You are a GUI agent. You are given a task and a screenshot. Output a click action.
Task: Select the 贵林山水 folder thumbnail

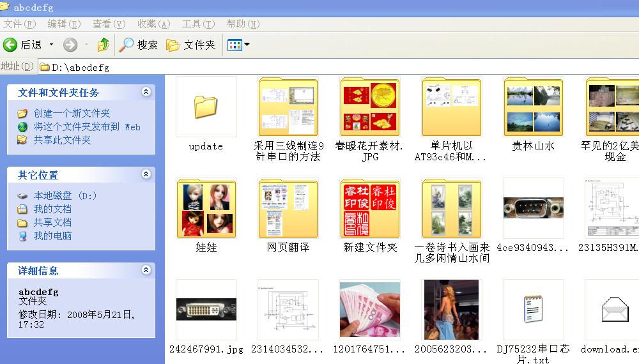533,105
